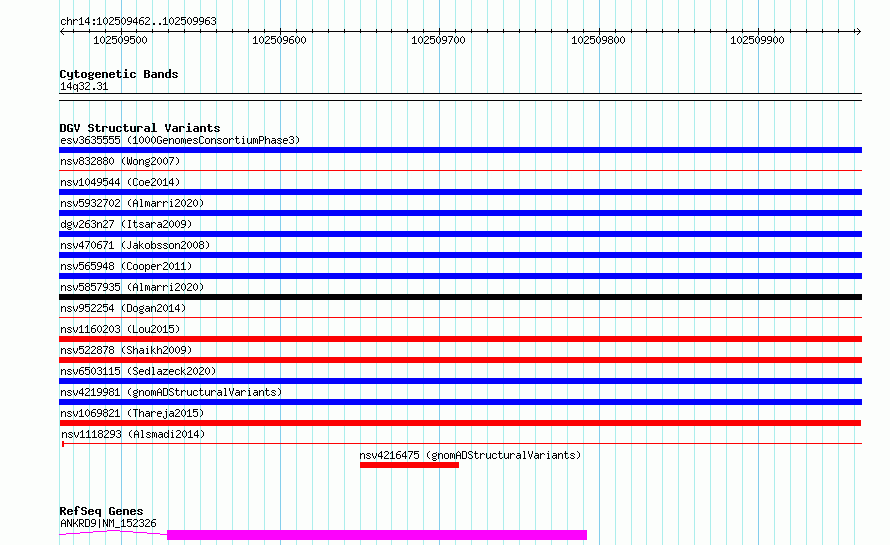This screenshot has width=890, height=545.
Task: Click the nsv1118293 (Alsmadi2014) label
Action: [133, 434]
